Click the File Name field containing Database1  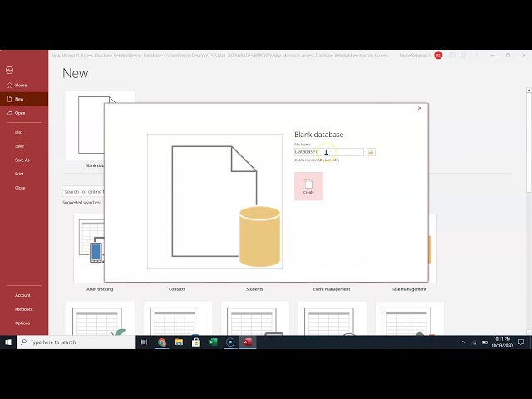(329, 152)
